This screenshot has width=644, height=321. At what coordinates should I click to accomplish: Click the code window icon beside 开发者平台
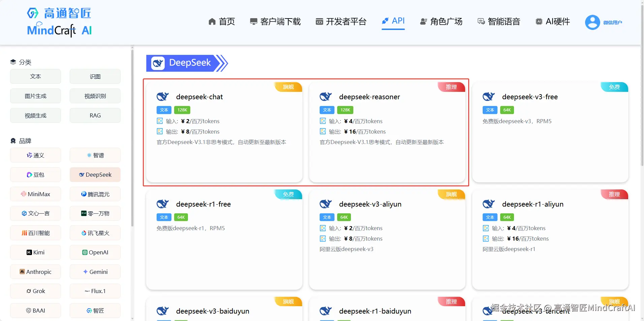click(319, 22)
